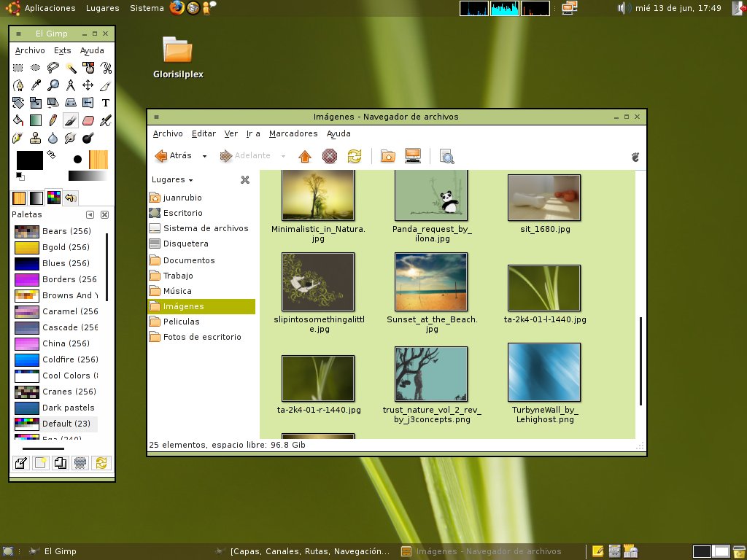The width and height of the screenshot is (747, 560).
Task: Select the Free Select lasso tool
Action: [x=53, y=68]
